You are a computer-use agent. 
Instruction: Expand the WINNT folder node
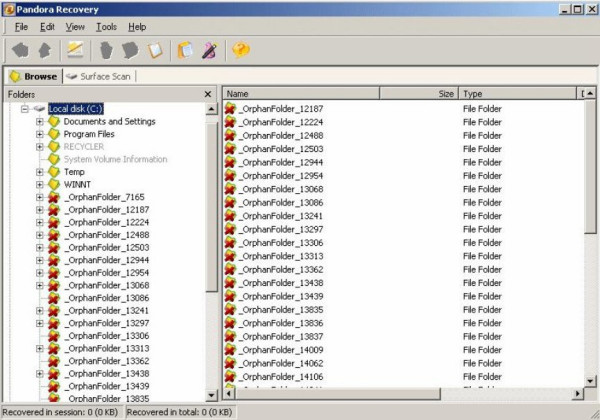point(40,184)
